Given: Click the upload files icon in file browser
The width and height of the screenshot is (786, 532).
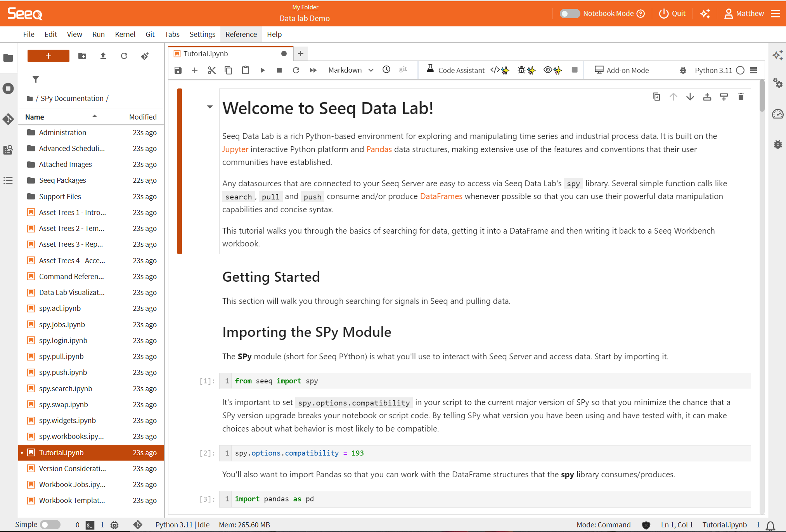Looking at the screenshot, I should click(x=103, y=56).
